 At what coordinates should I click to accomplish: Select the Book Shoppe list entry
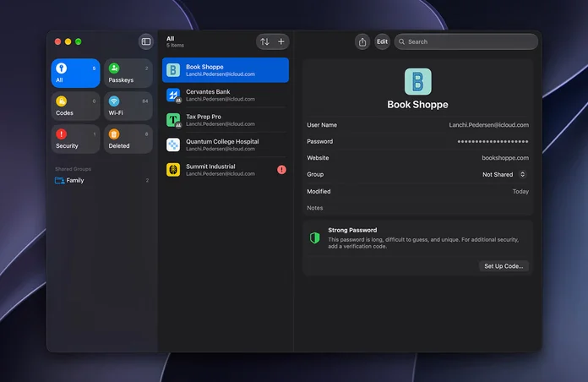pyautogui.click(x=226, y=70)
